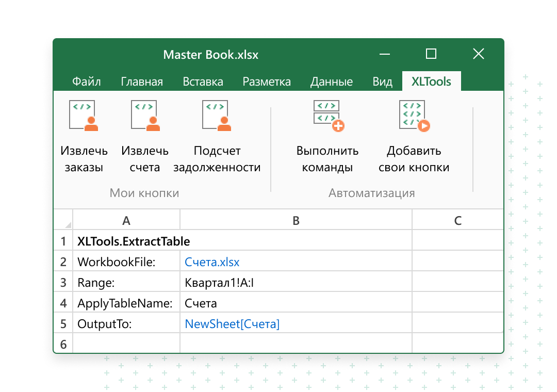Select cell containing Квартал1!A:I
Viewport: 557px width, 392px height.
click(x=296, y=283)
